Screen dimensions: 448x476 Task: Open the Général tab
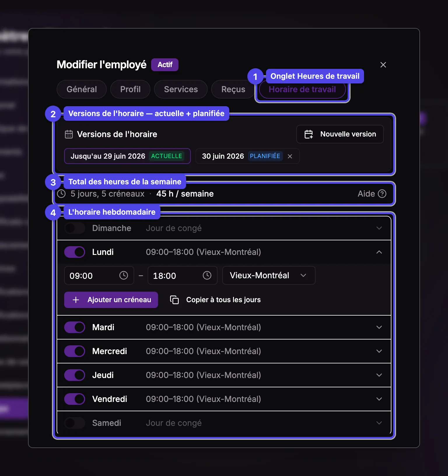coord(82,89)
